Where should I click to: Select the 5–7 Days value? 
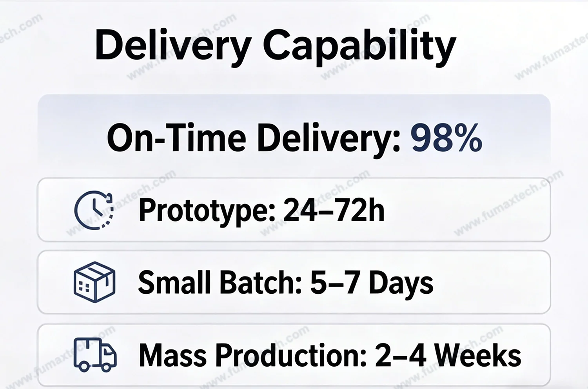click(x=372, y=283)
